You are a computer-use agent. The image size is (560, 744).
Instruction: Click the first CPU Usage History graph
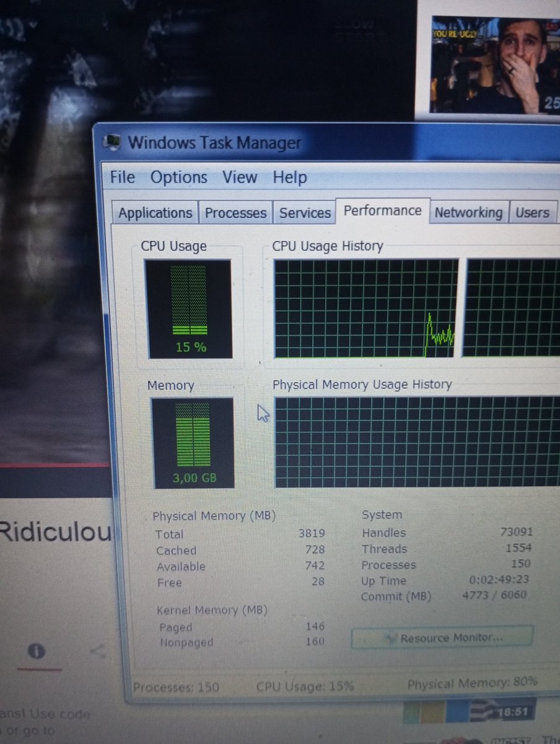pos(366,308)
